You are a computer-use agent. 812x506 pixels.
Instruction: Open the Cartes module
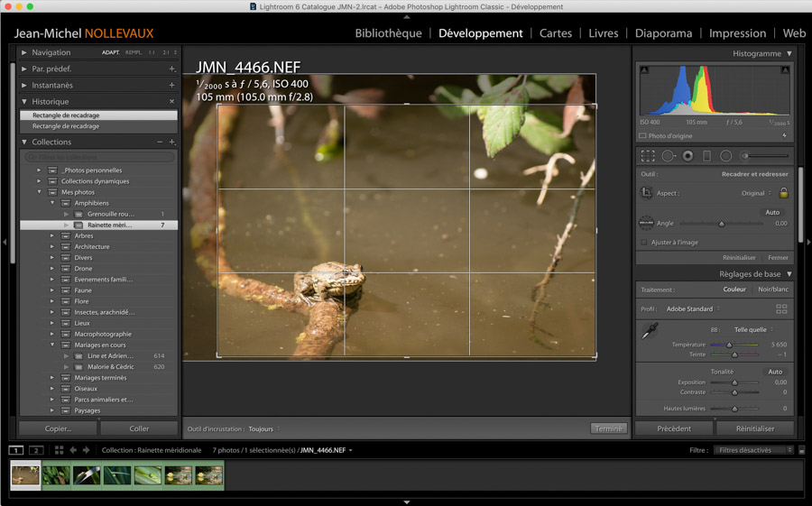[555, 33]
